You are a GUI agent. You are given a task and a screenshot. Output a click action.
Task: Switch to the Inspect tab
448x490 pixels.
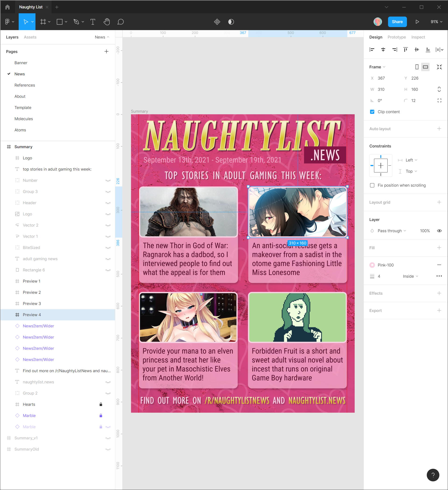(418, 37)
